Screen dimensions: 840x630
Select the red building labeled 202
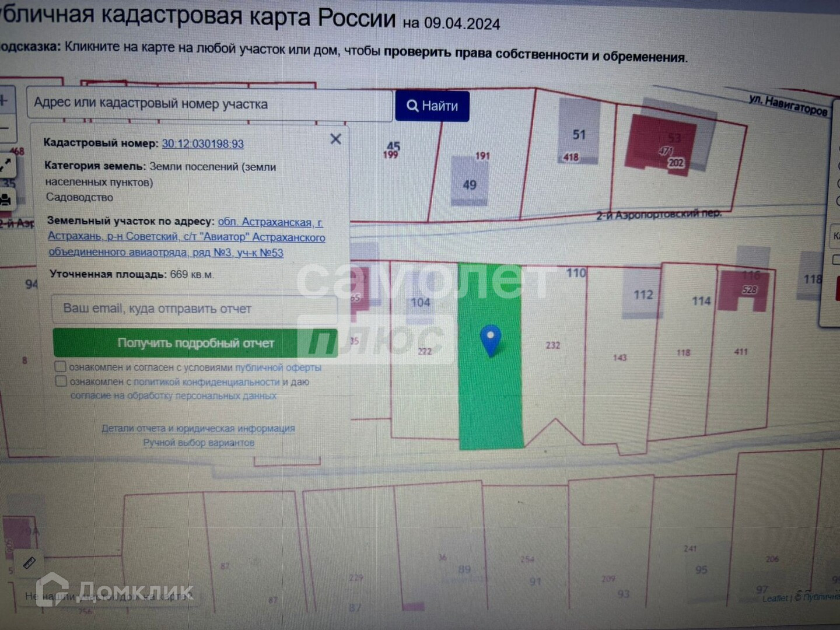pyautogui.click(x=660, y=146)
